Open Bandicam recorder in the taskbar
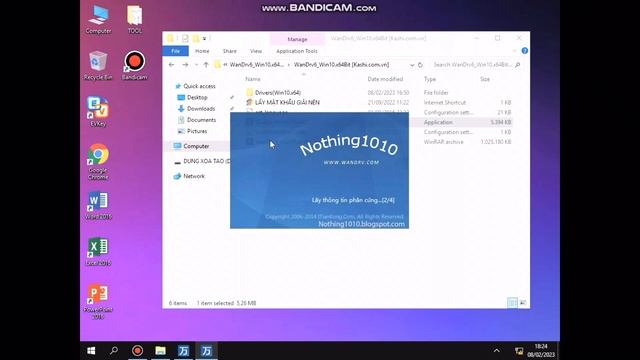This screenshot has width=640, height=360. [x=137, y=351]
